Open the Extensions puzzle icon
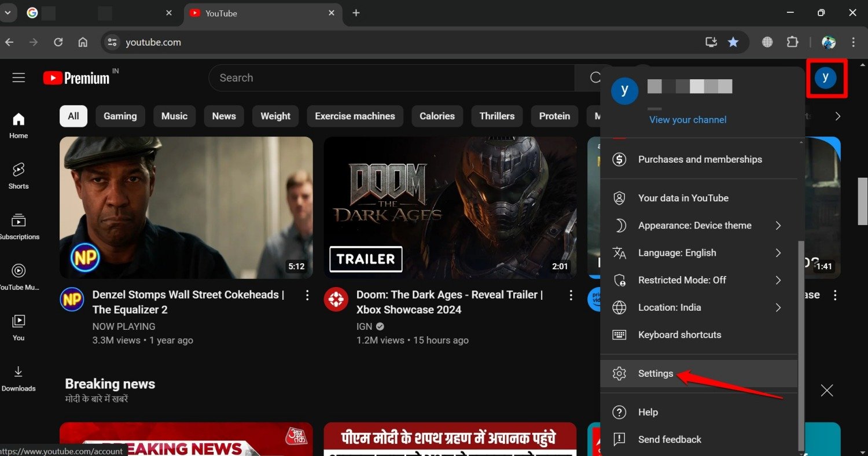This screenshot has width=868, height=456. click(792, 42)
